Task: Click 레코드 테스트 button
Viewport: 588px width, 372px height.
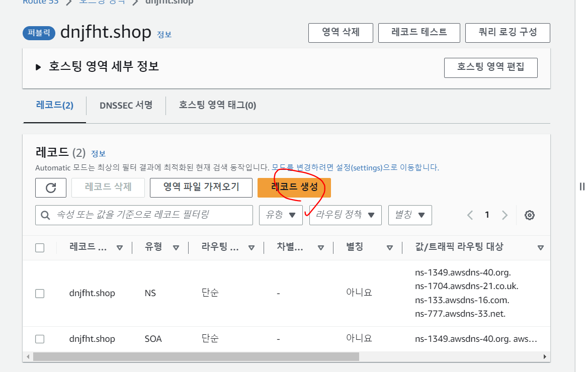Action: [x=419, y=33]
